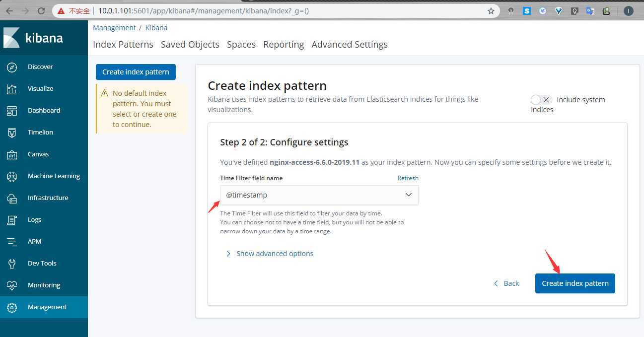Click the nginx-access-6.6.0-2019.11 pattern name
The height and width of the screenshot is (337, 644).
click(315, 162)
